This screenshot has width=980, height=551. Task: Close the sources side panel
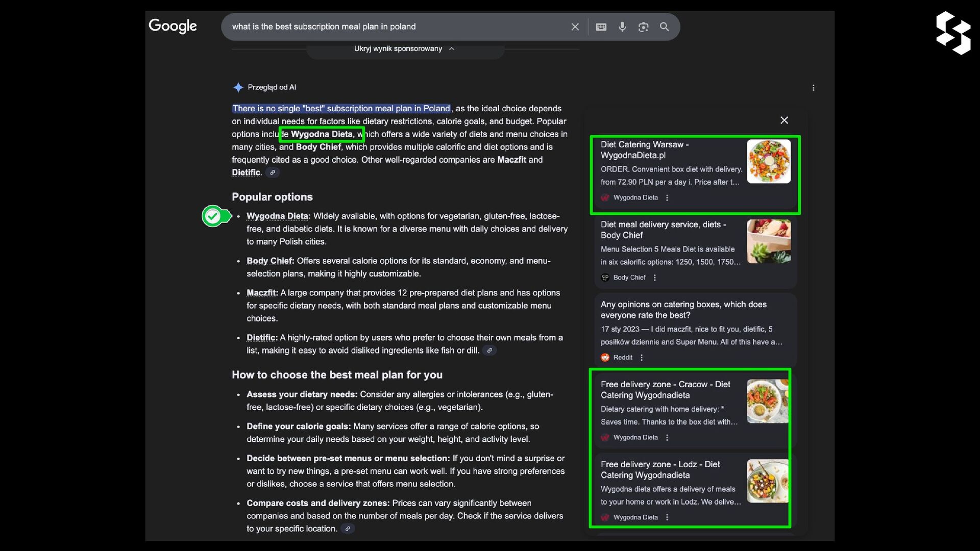[784, 120]
